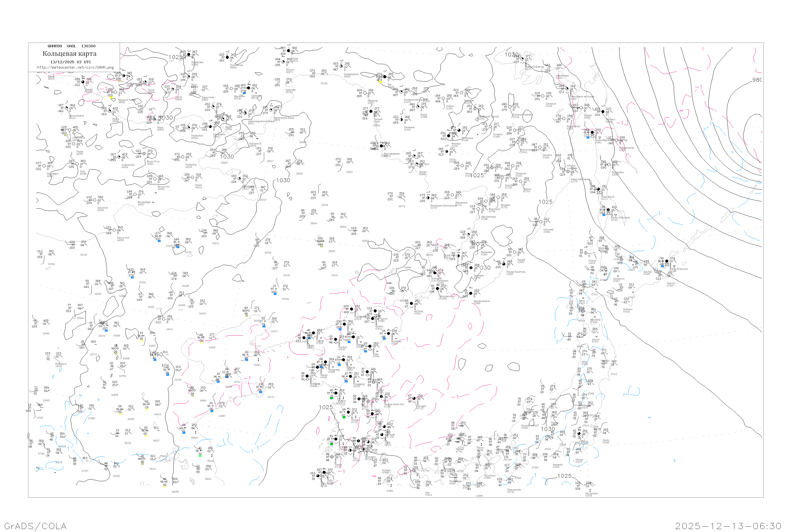This screenshot has height=532, width=798.
Task: Click the 2025-12-13-06:30 timestamp at bottom right
Action: pos(728,526)
